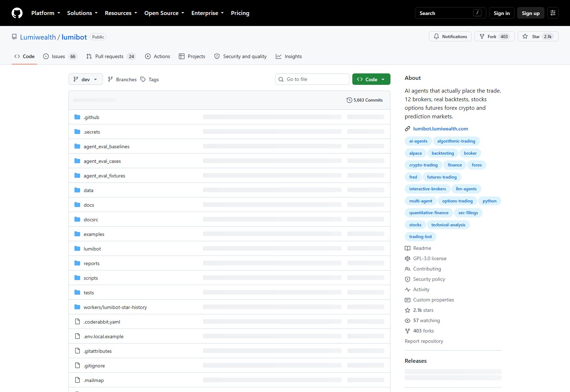570x392 pixels.
Task: Switch to the Issues tab
Action: coord(60,56)
